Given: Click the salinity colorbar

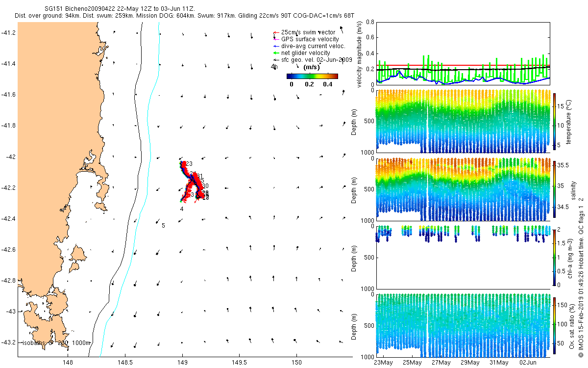Looking at the screenshot, I should point(554,189).
